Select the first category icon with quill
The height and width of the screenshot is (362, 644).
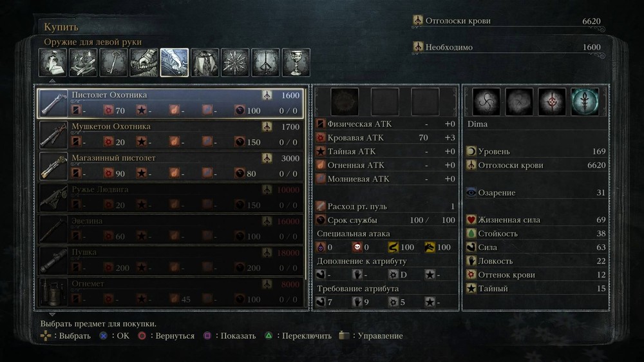(53, 62)
